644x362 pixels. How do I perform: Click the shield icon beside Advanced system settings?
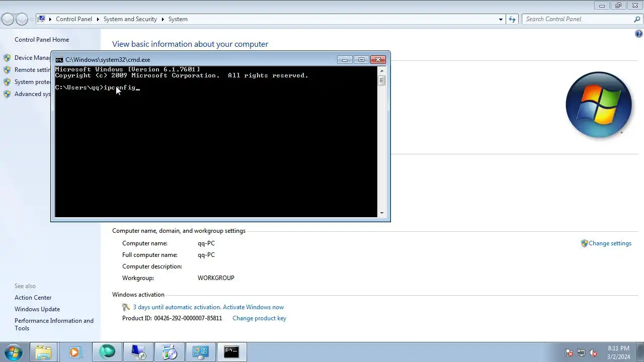click(x=7, y=94)
